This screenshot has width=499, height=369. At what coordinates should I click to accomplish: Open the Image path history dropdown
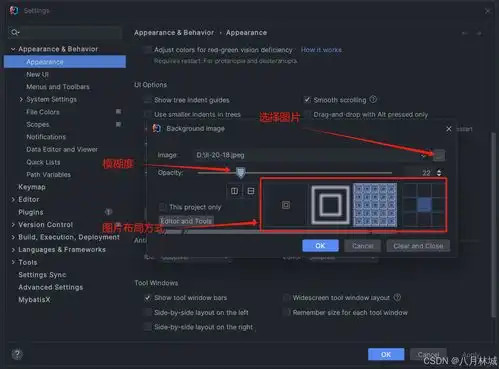tap(423, 155)
